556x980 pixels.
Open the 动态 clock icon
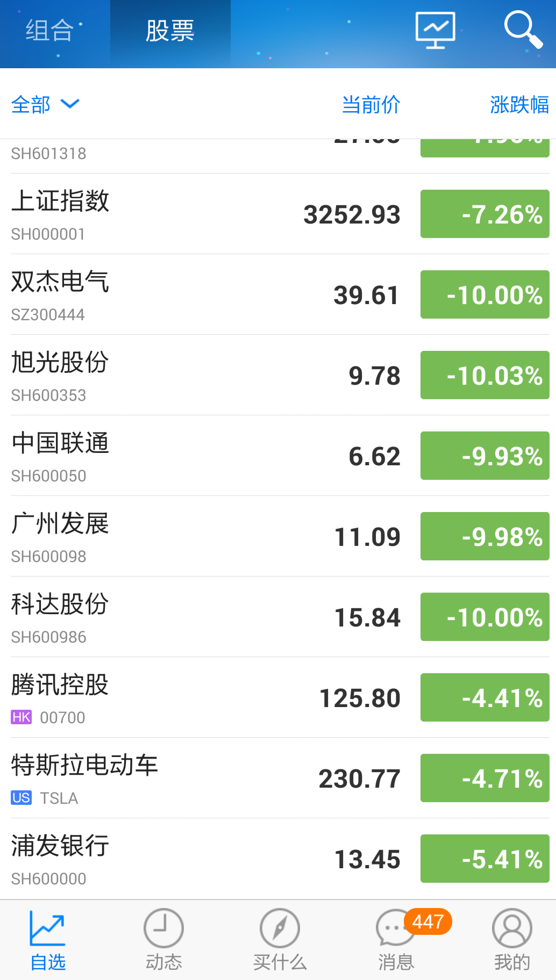163,928
